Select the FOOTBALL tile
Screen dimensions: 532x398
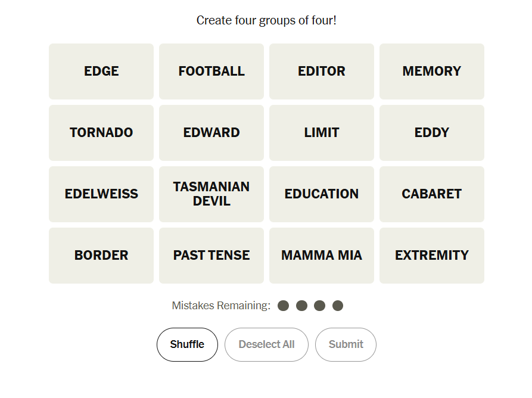click(211, 71)
